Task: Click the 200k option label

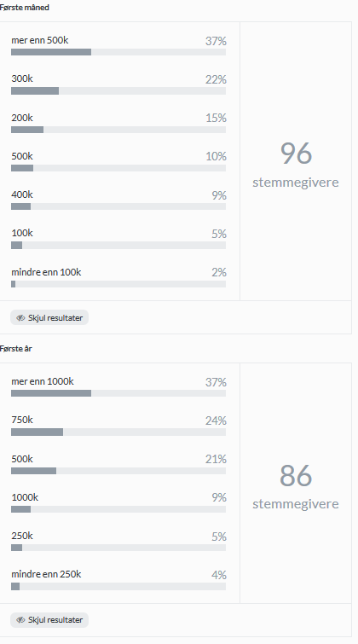Action: click(22, 118)
